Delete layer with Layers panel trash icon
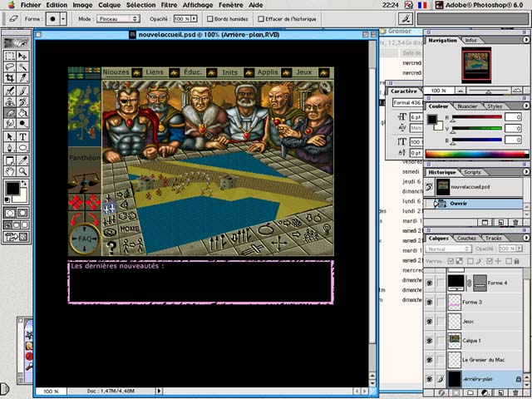This screenshot has height=399, width=532. coord(516,393)
